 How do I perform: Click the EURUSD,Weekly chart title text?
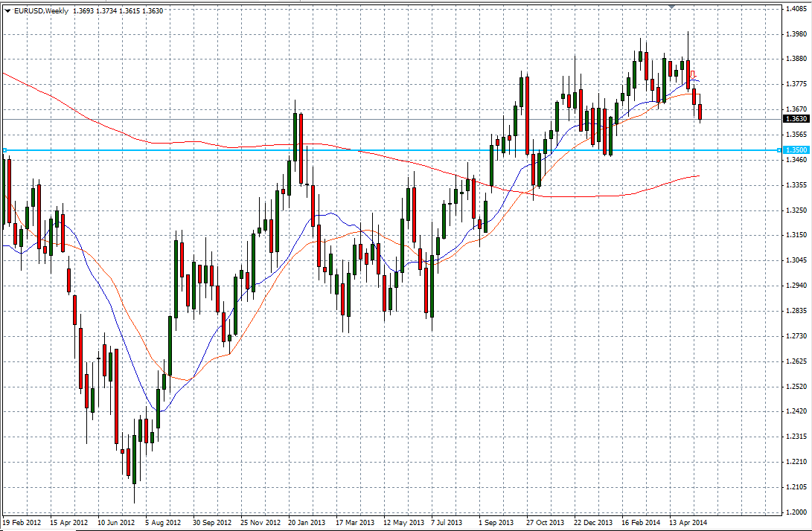(x=42, y=11)
